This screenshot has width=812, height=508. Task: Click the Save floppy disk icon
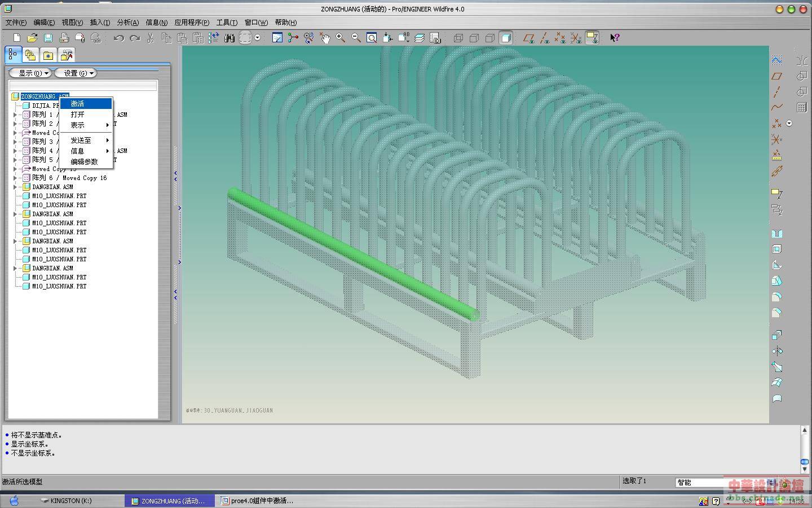(x=48, y=38)
